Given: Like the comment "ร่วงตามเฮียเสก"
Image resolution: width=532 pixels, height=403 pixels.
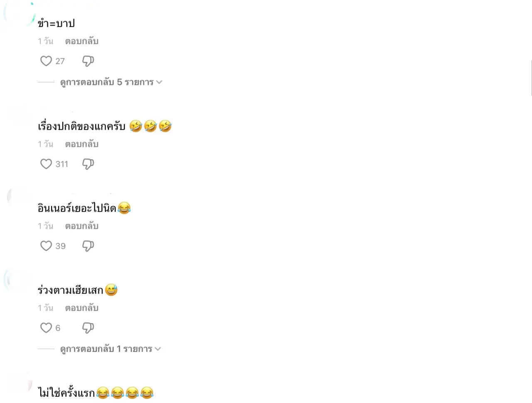Looking at the screenshot, I should 46,328.
